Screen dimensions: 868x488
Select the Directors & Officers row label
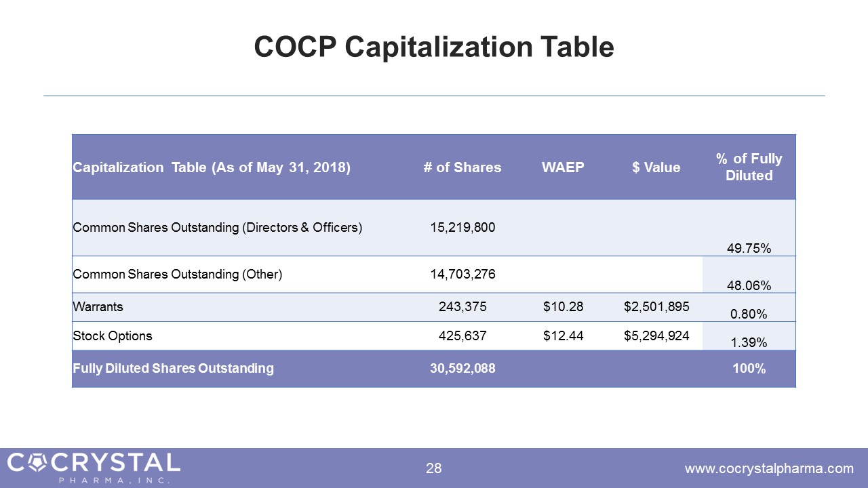coord(217,228)
